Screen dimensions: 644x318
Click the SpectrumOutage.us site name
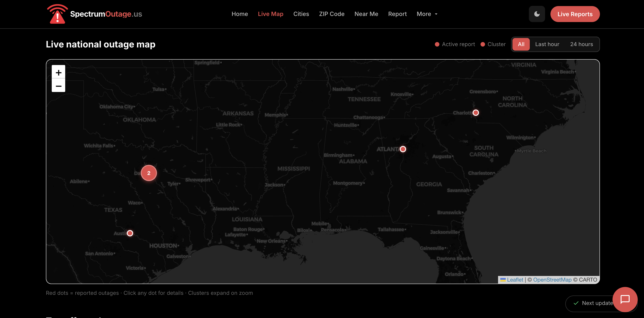[x=106, y=14]
